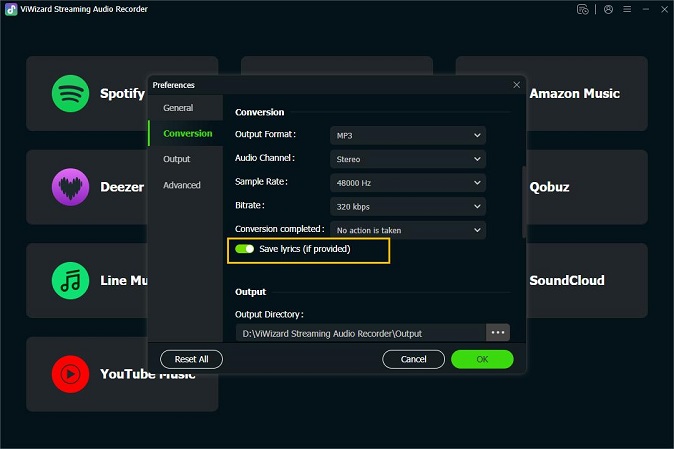674x449 pixels.
Task: Open the Qobuz service card
Action: point(587,187)
